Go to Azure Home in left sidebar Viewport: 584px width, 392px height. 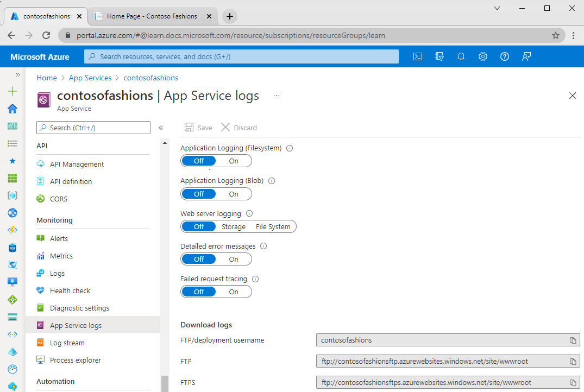coord(12,109)
